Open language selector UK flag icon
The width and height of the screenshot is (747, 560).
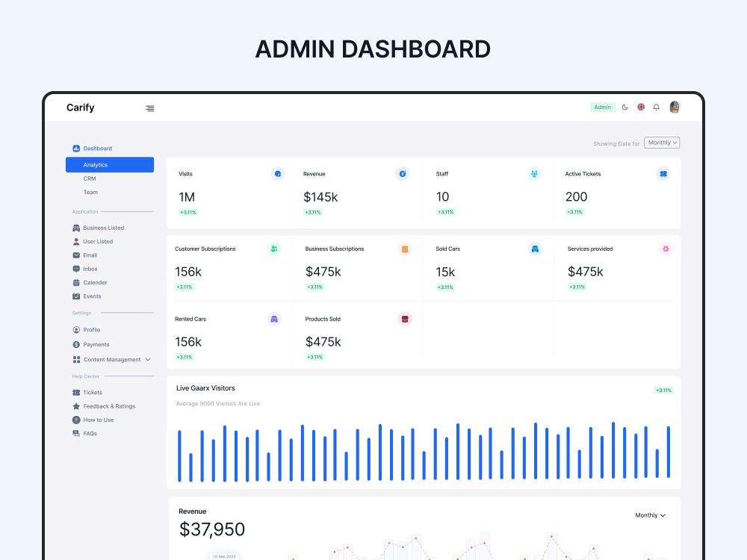point(641,107)
